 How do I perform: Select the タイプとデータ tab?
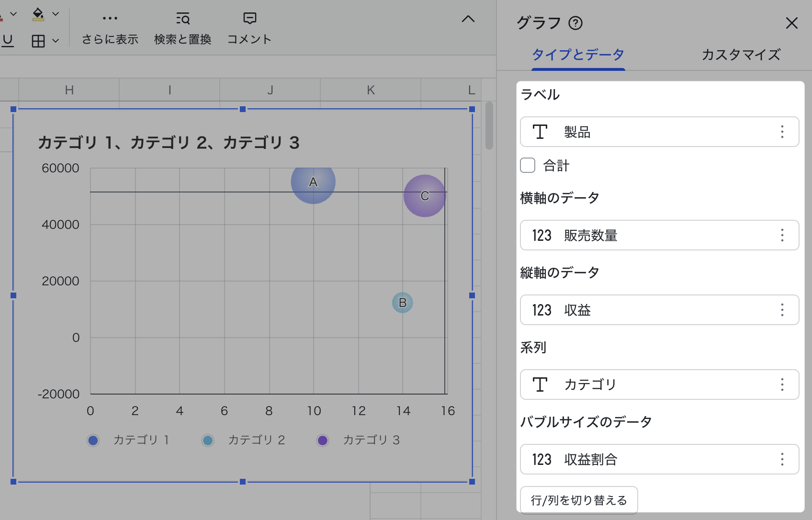point(578,55)
